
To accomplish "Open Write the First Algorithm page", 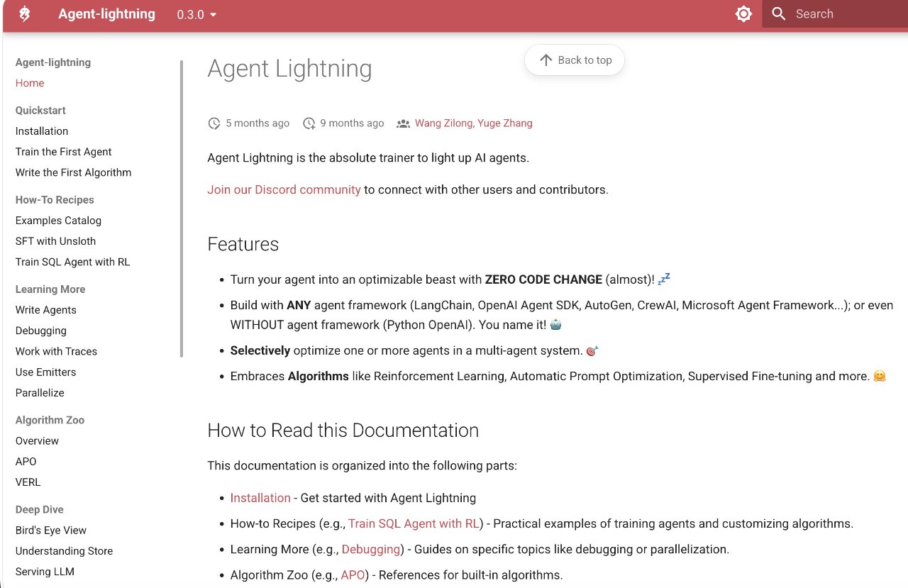I will (73, 172).
